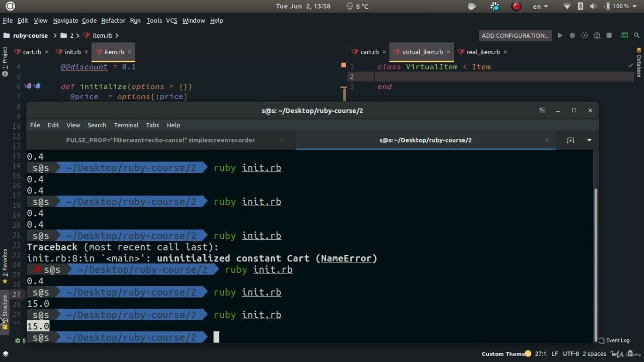This screenshot has height=362, width=644.
Task: Open the File menu in the IDE
Action: (8, 21)
